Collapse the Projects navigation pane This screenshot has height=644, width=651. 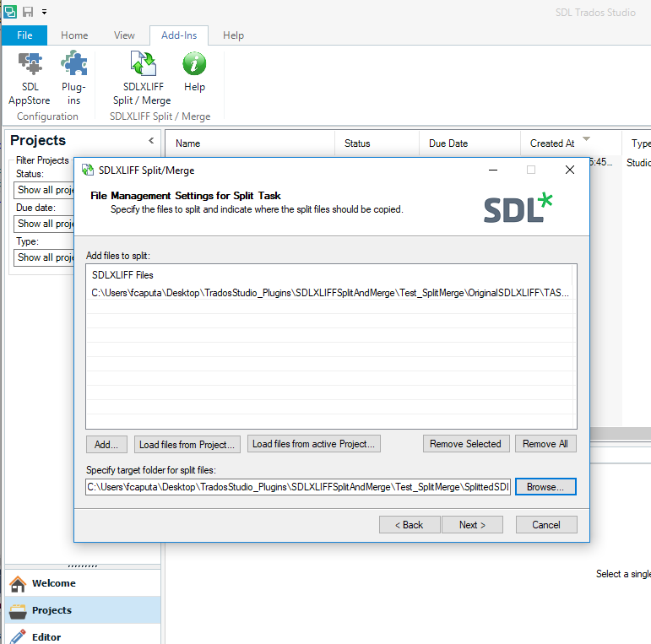click(x=151, y=141)
